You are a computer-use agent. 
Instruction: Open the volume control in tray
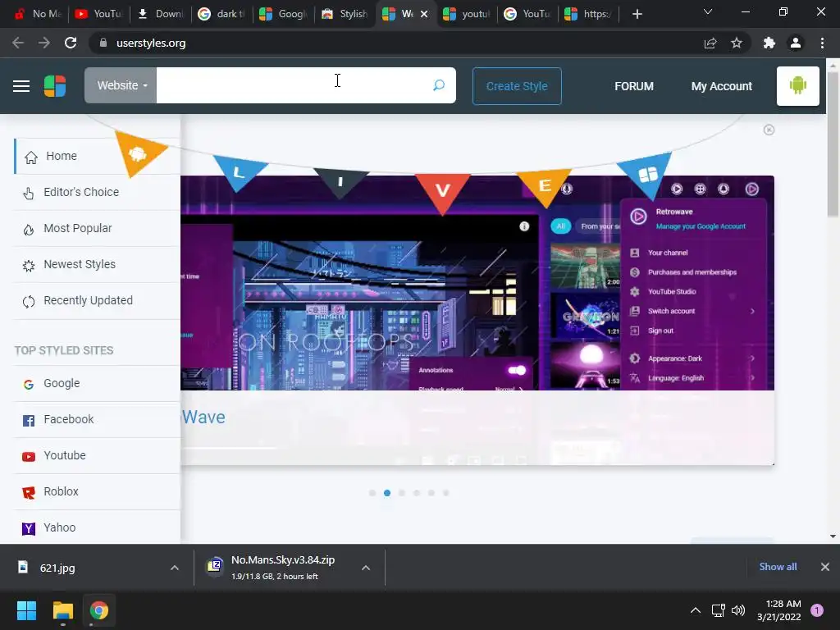(x=738, y=610)
